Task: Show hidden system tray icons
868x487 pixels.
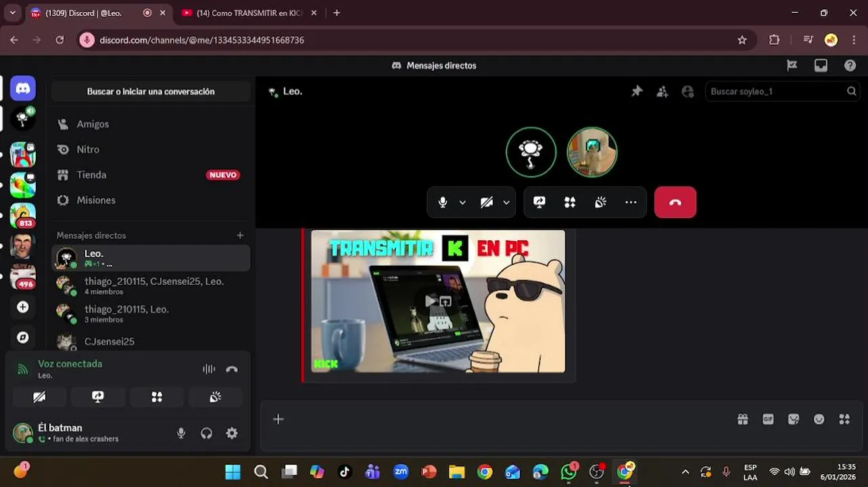Action: (685, 472)
